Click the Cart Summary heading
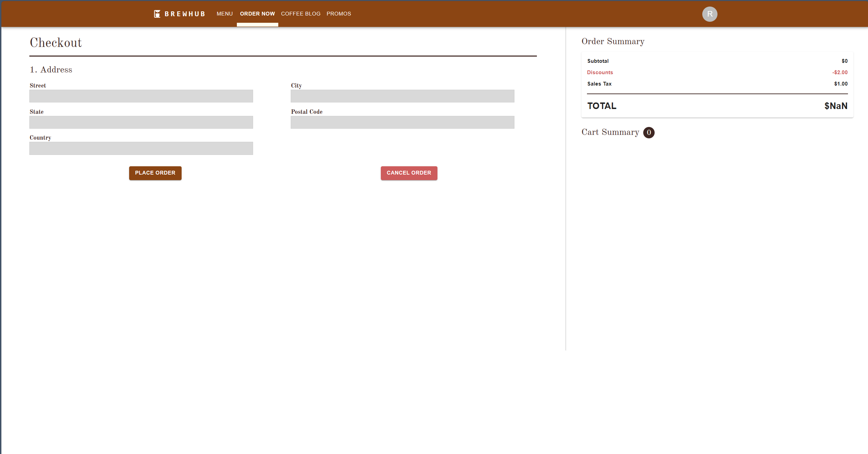 [x=610, y=132]
